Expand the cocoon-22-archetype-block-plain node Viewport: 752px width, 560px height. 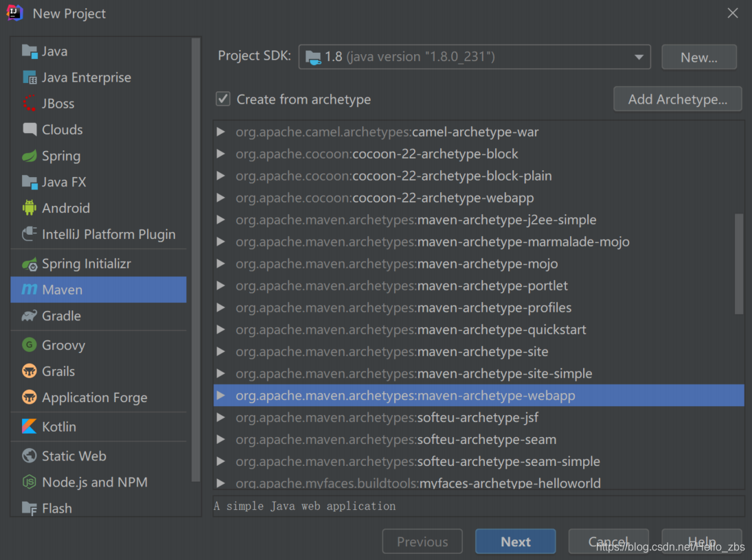click(x=220, y=176)
